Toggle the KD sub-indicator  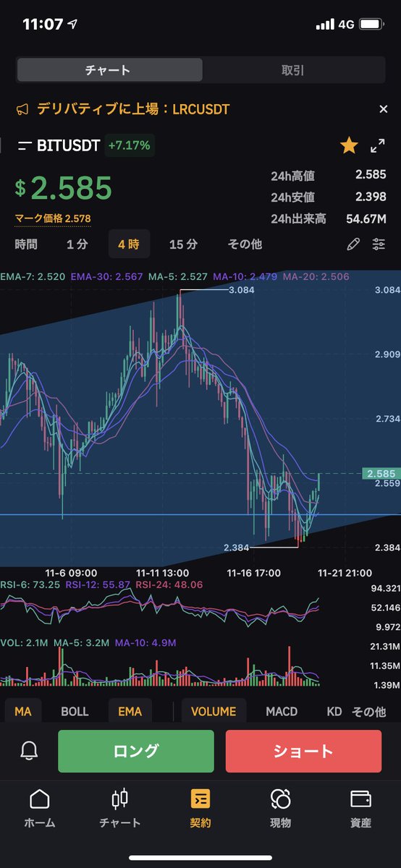click(x=334, y=712)
